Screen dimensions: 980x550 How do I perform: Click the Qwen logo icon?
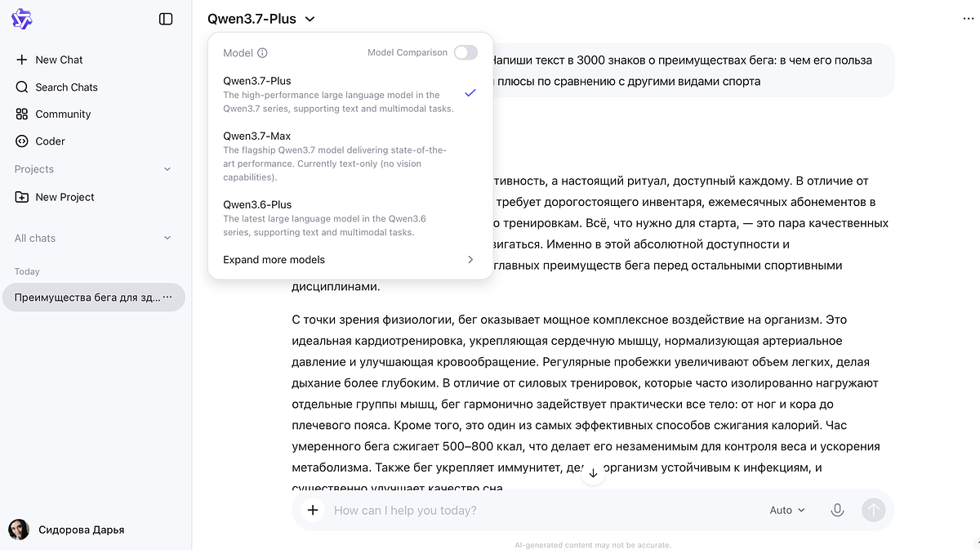21,19
